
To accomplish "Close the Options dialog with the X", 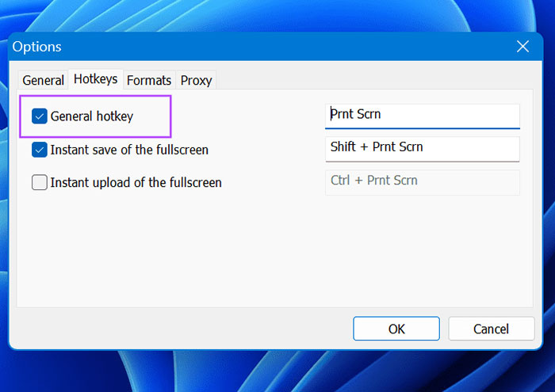I will pos(522,47).
